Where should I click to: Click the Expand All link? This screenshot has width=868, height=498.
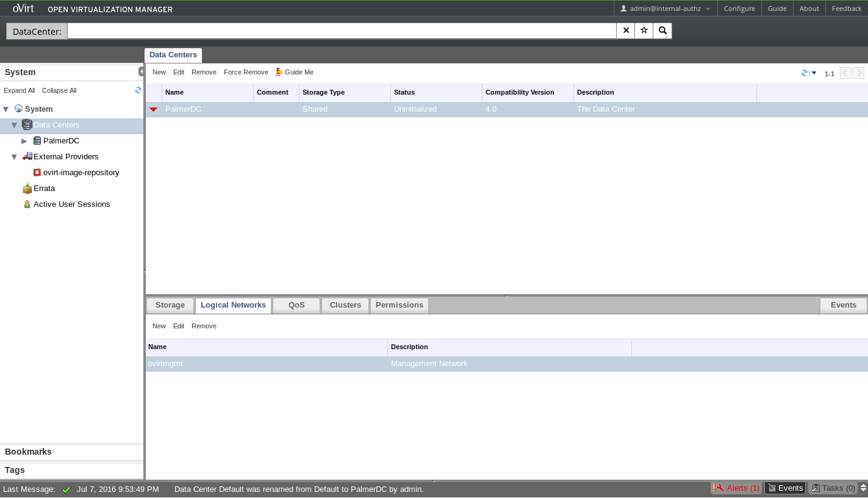click(x=20, y=90)
